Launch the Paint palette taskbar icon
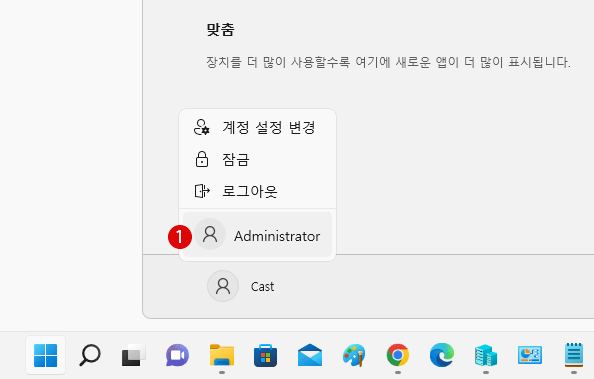 click(x=354, y=355)
